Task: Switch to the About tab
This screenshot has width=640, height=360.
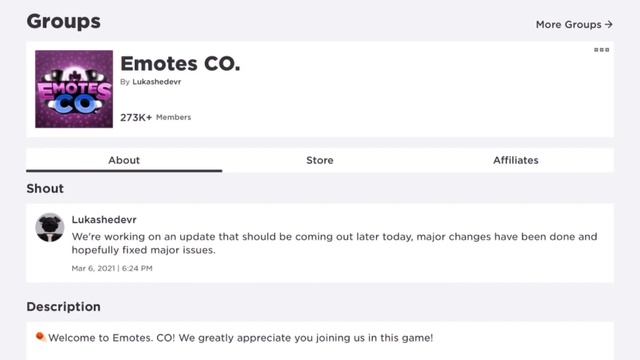Action: coord(124,160)
